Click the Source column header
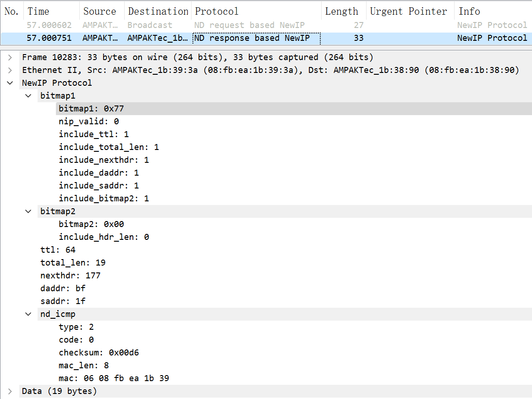532x399 pixels. [99, 11]
